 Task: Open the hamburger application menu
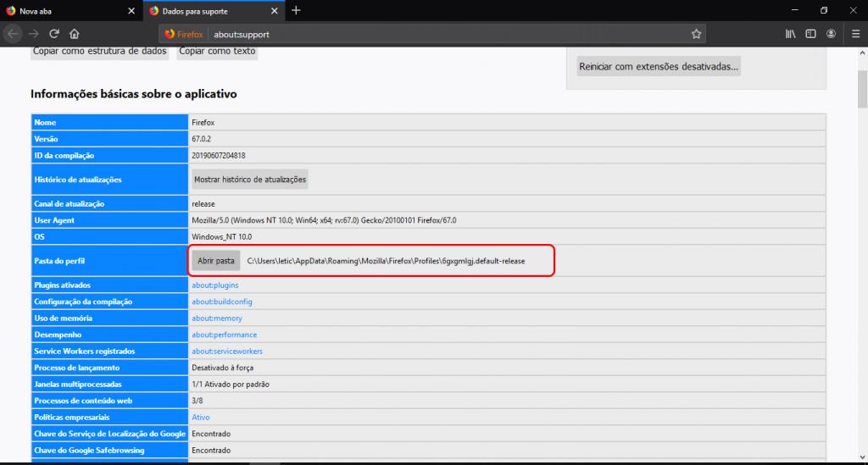pyautogui.click(x=856, y=34)
